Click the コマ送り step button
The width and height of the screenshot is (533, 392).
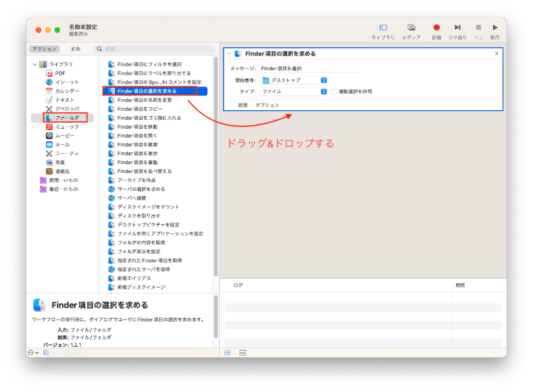pyautogui.click(x=457, y=32)
